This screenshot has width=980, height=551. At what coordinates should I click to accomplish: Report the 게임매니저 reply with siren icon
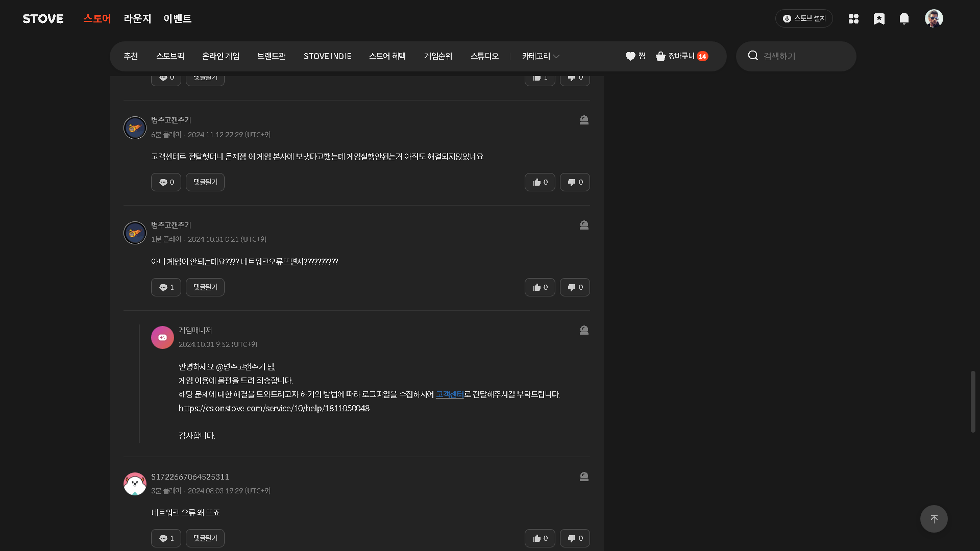(584, 331)
